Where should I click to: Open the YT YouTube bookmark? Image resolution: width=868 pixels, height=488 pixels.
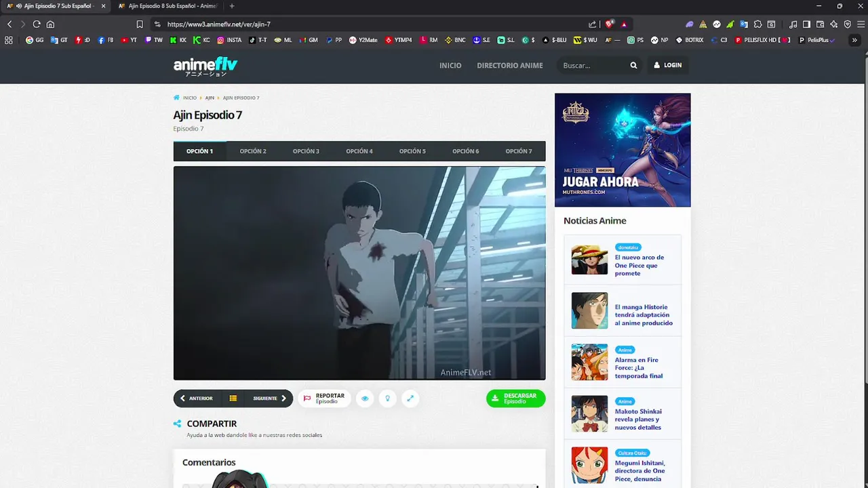(128, 40)
